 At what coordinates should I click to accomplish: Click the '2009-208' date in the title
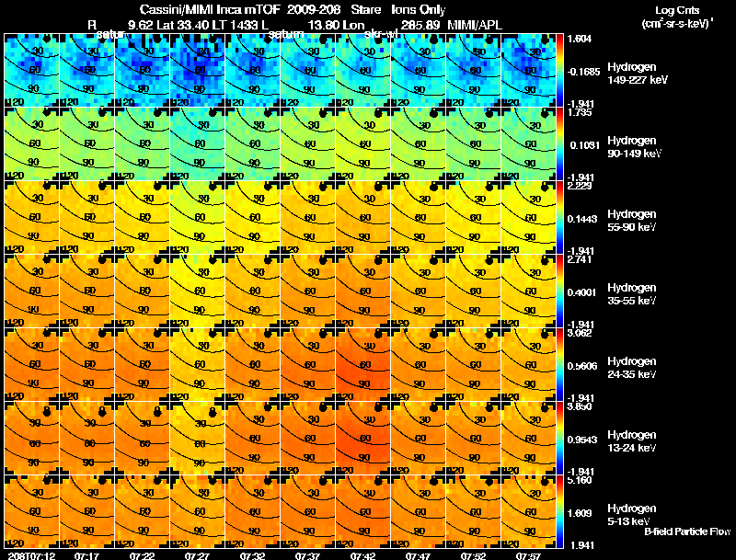(x=314, y=9)
